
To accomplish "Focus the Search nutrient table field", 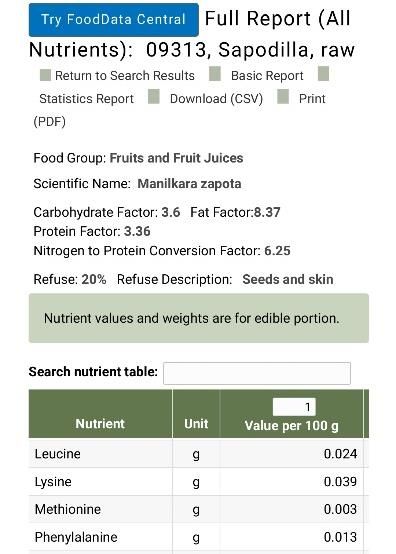I will click(257, 373).
